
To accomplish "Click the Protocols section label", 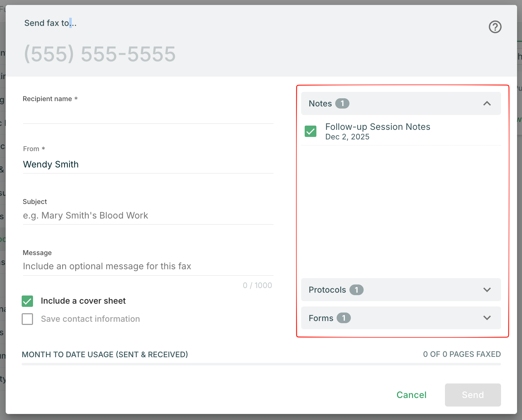I will pyautogui.click(x=327, y=290).
